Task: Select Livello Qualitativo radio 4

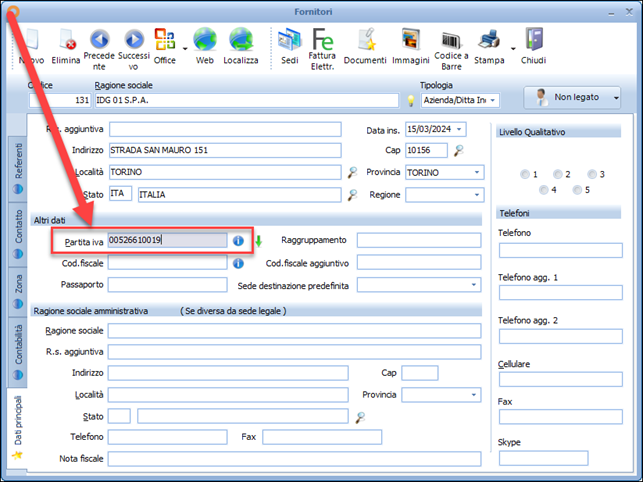Action: pyautogui.click(x=544, y=190)
